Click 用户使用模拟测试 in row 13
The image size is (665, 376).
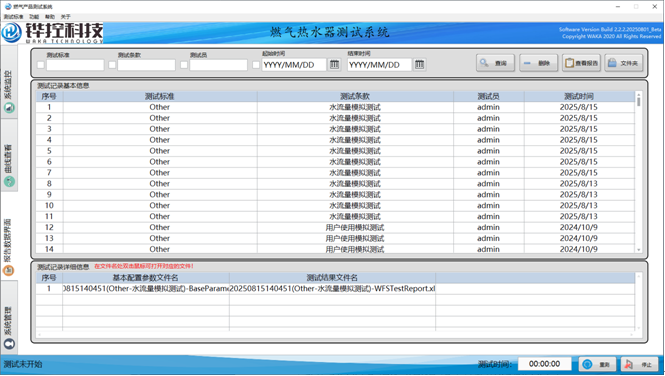coord(355,239)
